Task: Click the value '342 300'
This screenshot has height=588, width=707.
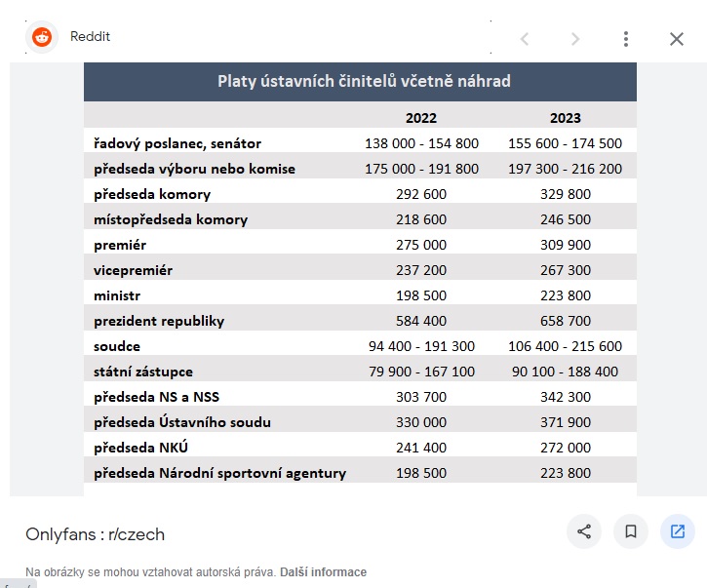Action: point(566,396)
